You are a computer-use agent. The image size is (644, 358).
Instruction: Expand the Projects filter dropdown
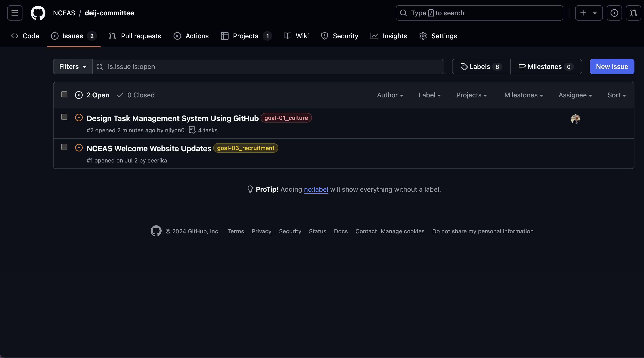point(471,95)
